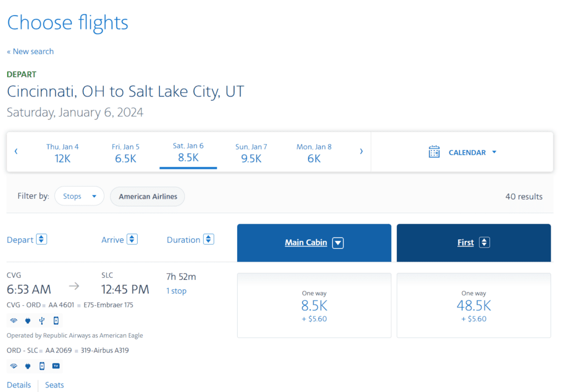
Task: Select the Fri, Jan 5 date tab
Action: click(126, 153)
